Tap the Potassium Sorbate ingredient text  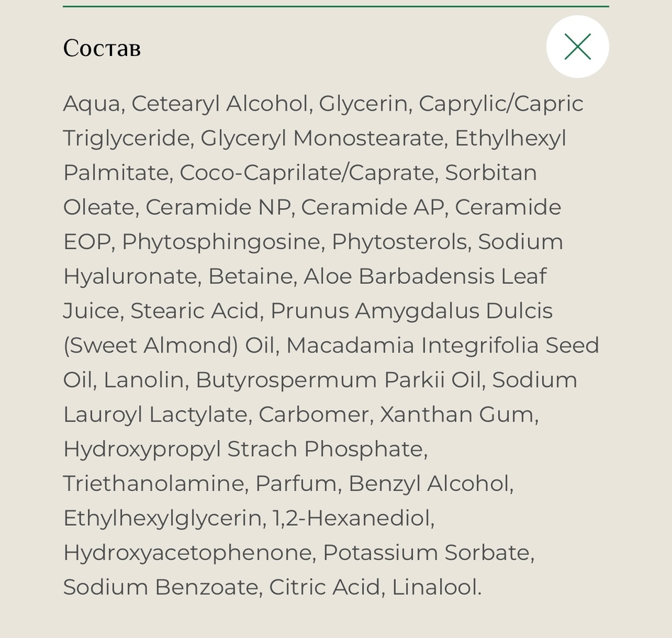[426, 553]
